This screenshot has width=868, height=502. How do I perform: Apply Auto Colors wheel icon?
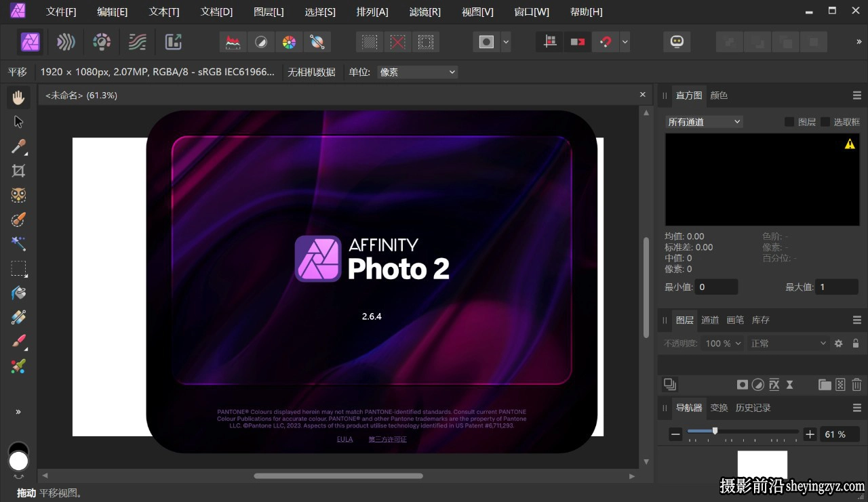pyautogui.click(x=289, y=42)
